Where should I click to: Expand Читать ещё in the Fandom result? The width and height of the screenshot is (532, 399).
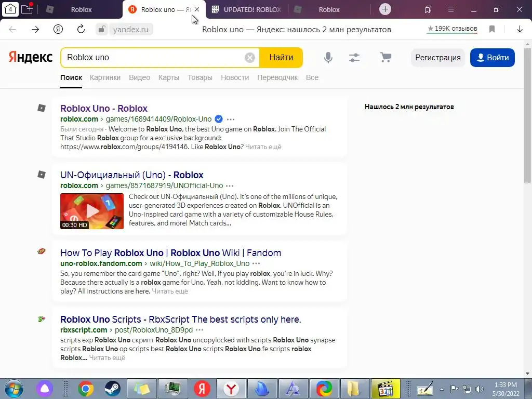click(x=170, y=291)
